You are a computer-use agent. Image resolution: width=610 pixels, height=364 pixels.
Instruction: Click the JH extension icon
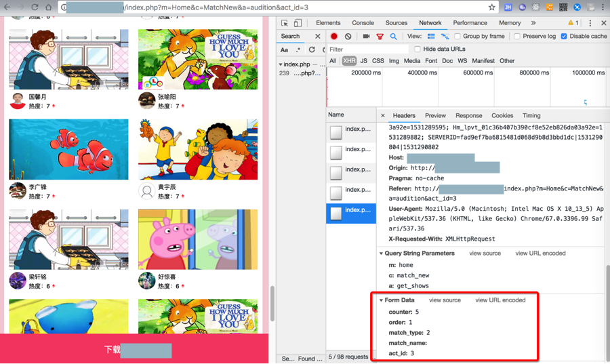click(x=508, y=7)
